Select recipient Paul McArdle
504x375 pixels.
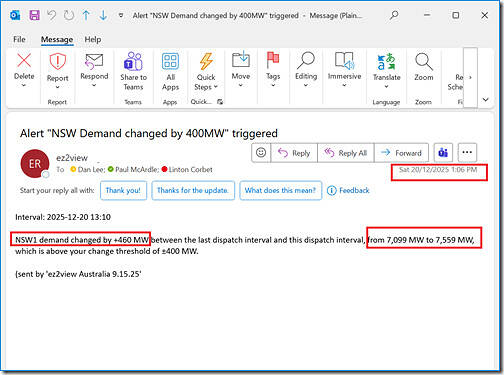134,169
